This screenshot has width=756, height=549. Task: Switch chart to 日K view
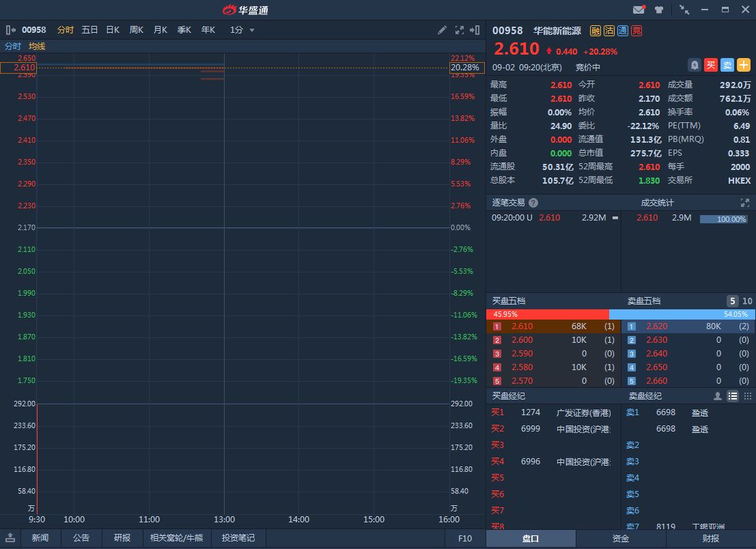coord(113,30)
